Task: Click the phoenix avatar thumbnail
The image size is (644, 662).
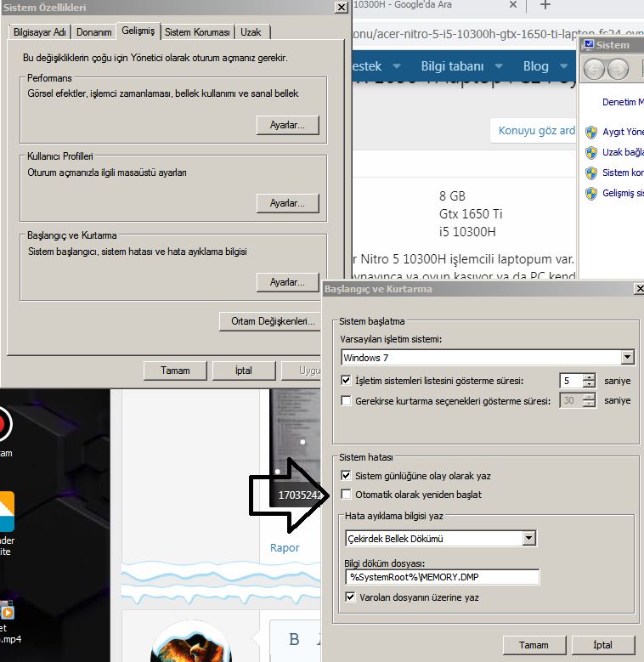Action: point(192,642)
